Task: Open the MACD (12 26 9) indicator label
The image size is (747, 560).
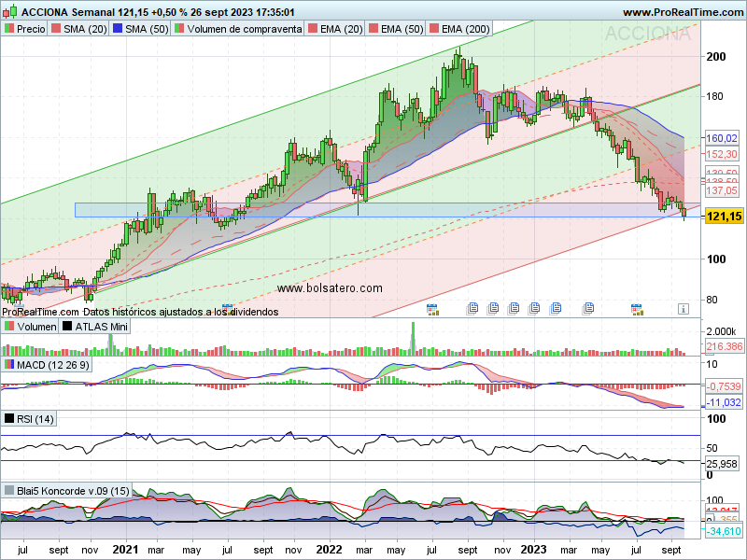Action: pyautogui.click(x=53, y=365)
